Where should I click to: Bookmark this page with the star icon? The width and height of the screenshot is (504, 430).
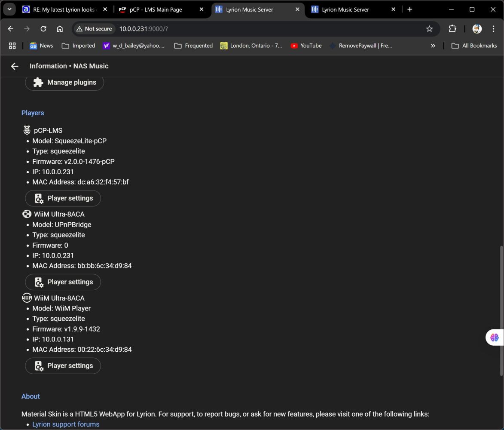(x=429, y=29)
